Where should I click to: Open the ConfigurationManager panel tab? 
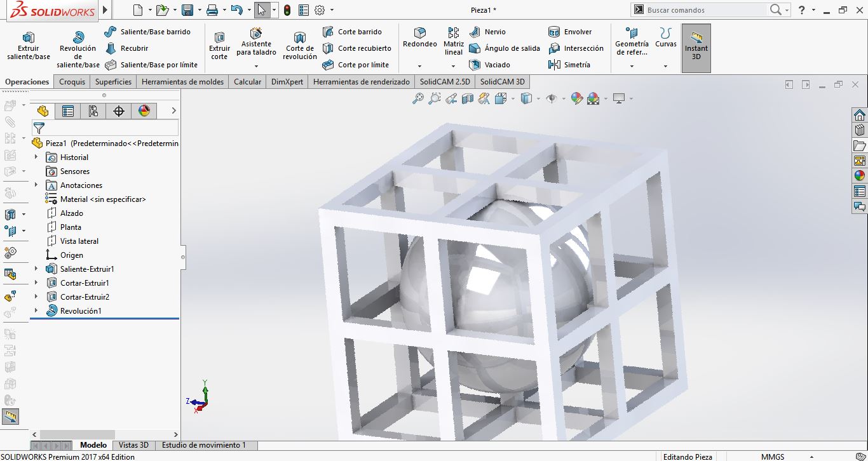[x=93, y=111]
